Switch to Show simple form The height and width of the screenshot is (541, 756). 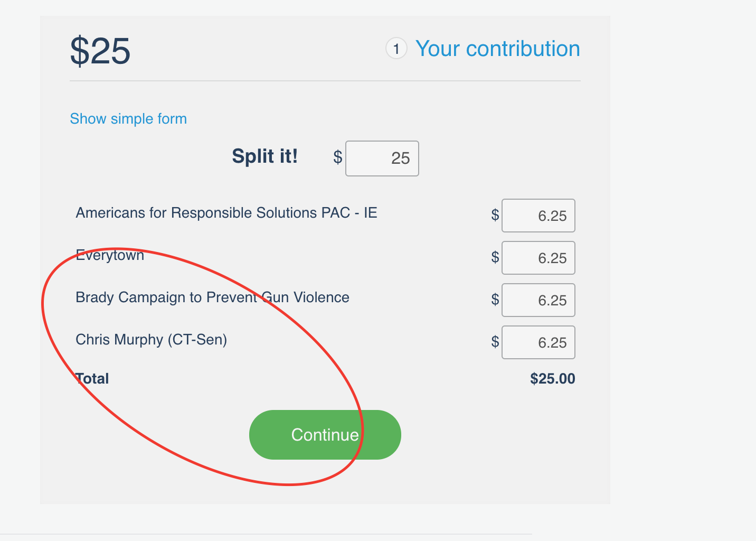point(128,119)
